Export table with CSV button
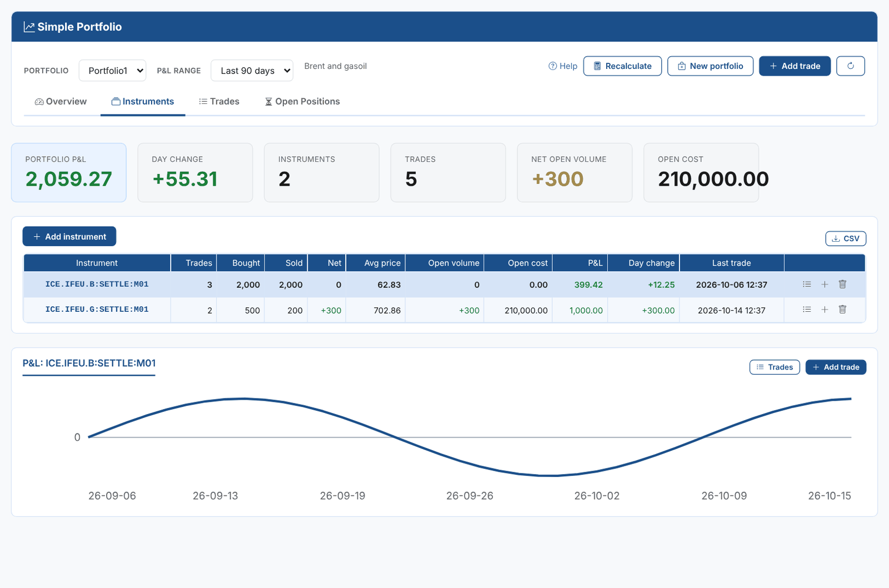Viewport: 889px width, 588px height. 846,238
